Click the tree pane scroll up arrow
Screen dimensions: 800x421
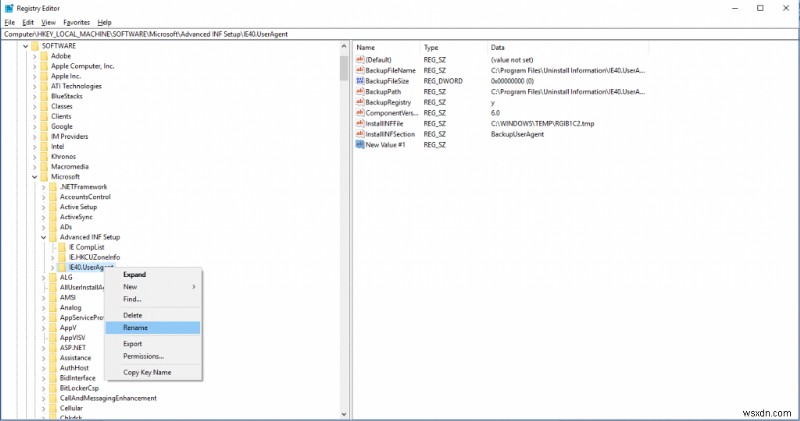[343, 46]
